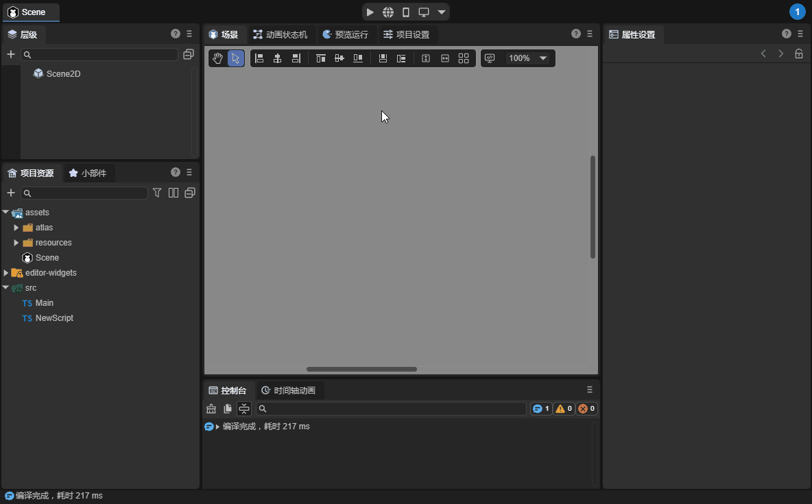812x504 pixels.
Task: Click the filter funnel icon in project resources
Action: [x=157, y=193]
